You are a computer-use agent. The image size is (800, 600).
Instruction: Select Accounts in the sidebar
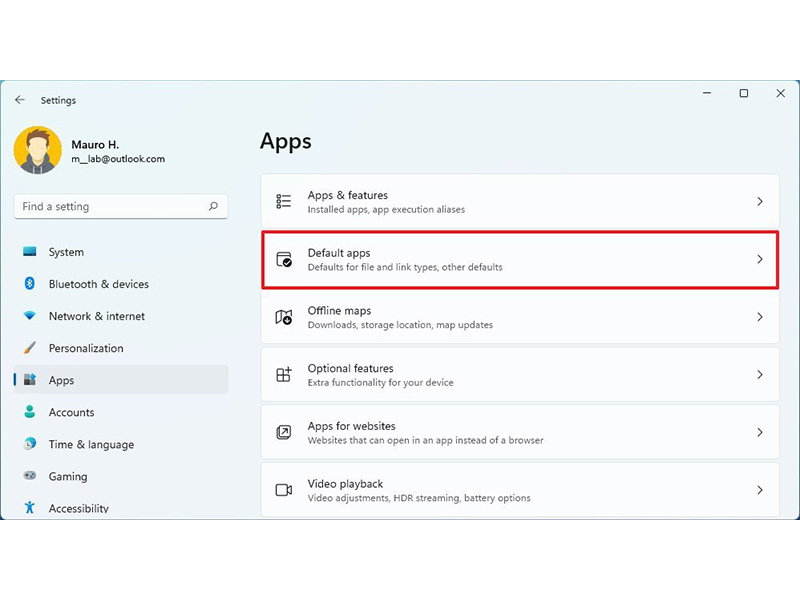click(x=121, y=412)
